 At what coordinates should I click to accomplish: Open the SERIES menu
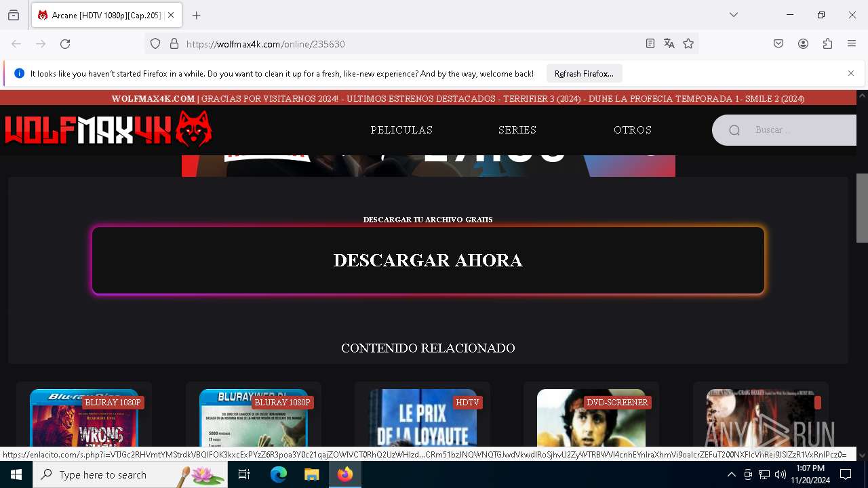point(517,130)
